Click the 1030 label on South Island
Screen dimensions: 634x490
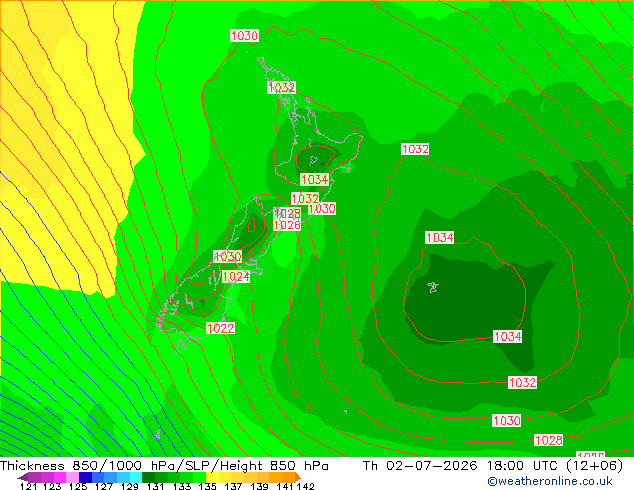228,256
